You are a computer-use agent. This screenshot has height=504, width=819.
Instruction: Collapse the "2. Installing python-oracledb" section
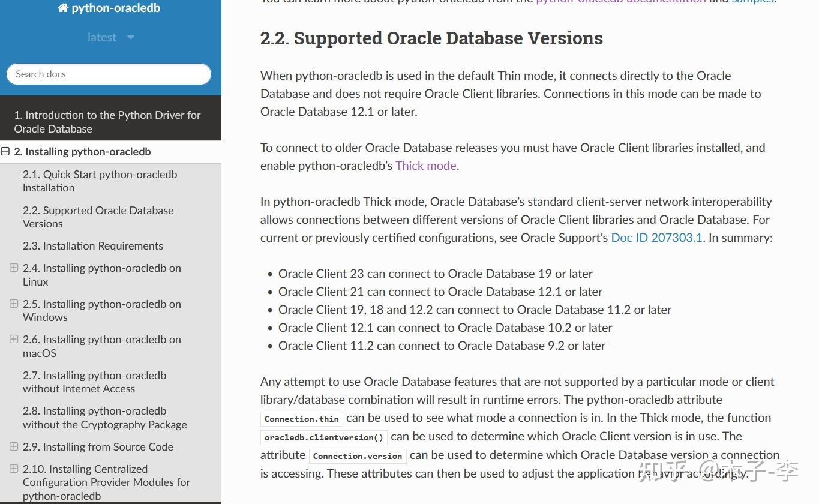click(x=5, y=151)
